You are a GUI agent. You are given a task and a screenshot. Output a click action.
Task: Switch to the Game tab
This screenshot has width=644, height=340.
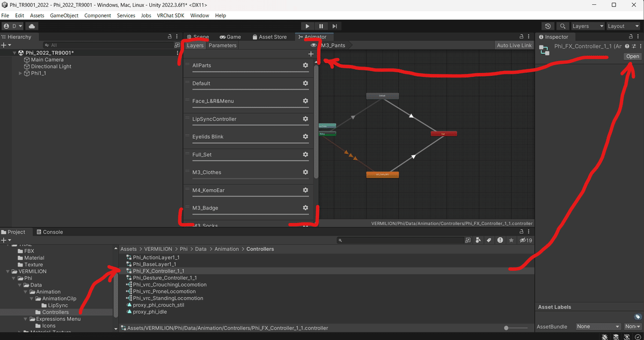[230, 37]
